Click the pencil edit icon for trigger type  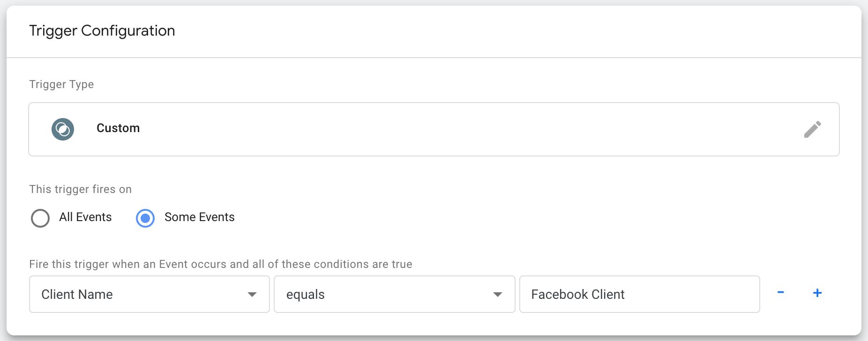pyautogui.click(x=812, y=129)
